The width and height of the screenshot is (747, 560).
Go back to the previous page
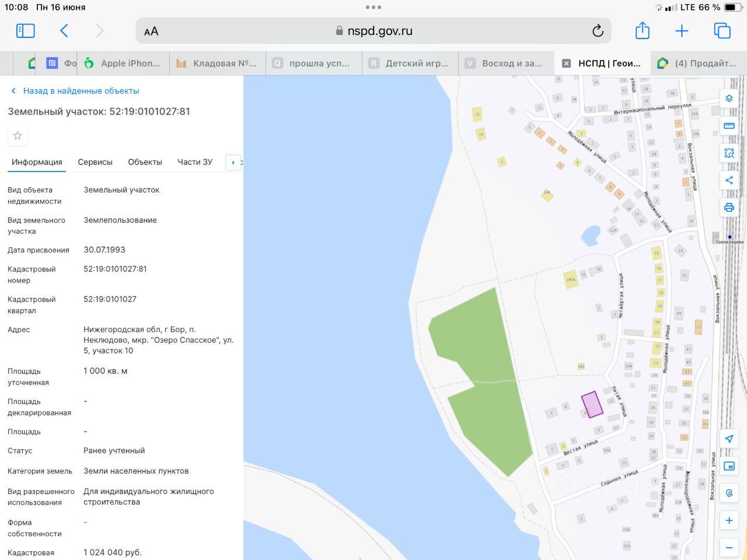tap(64, 31)
